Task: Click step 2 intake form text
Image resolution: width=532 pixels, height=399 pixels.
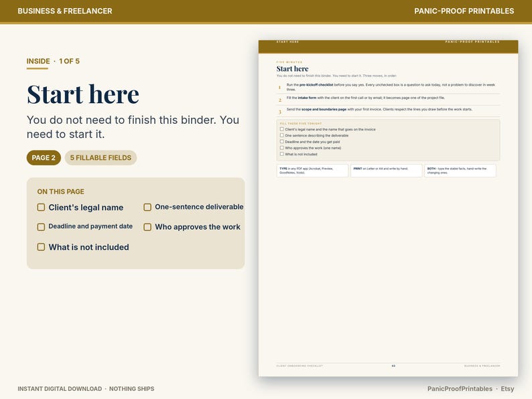Action: (x=366, y=98)
